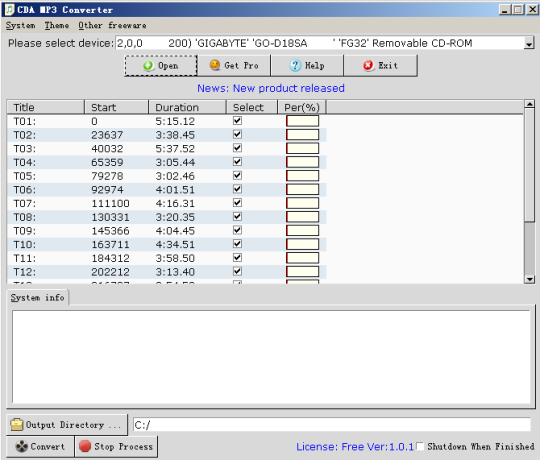Open the Theme menu
This screenshot has height=460, width=540.
(57, 25)
